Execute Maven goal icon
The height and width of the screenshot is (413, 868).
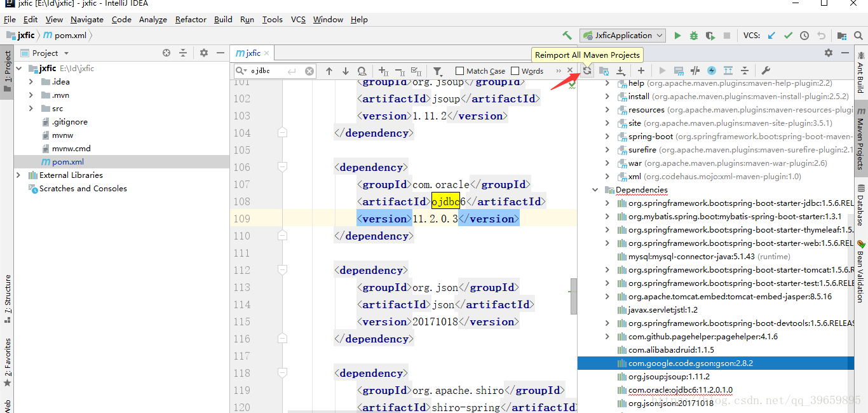679,71
